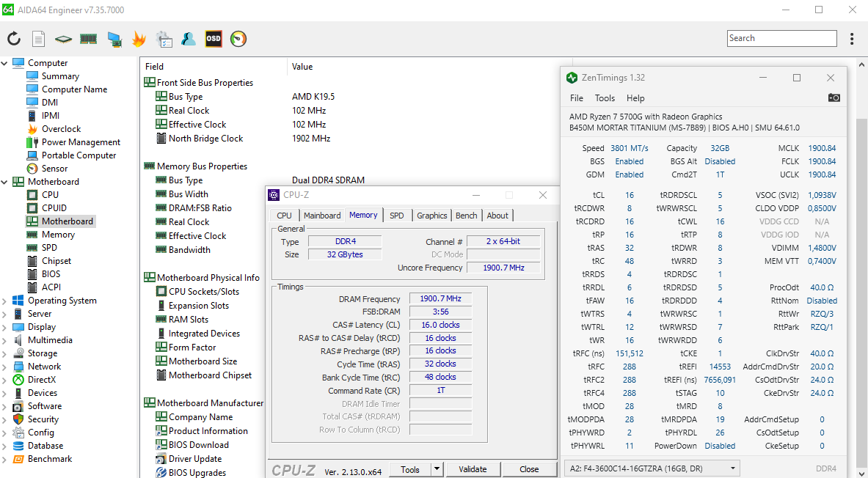This screenshot has height=478, width=868.
Task: Click the BGS Enabled value in ZenTimings
Action: point(630,161)
